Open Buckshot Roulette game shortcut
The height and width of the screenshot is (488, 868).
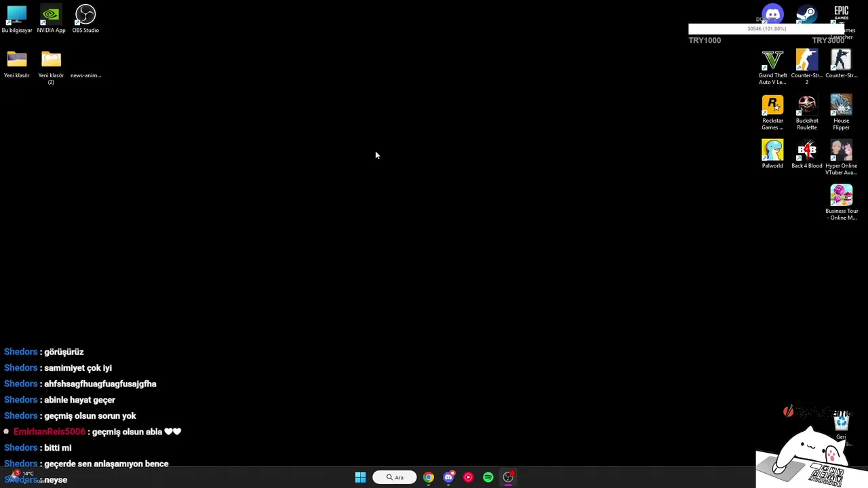click(x=807, y=113)
